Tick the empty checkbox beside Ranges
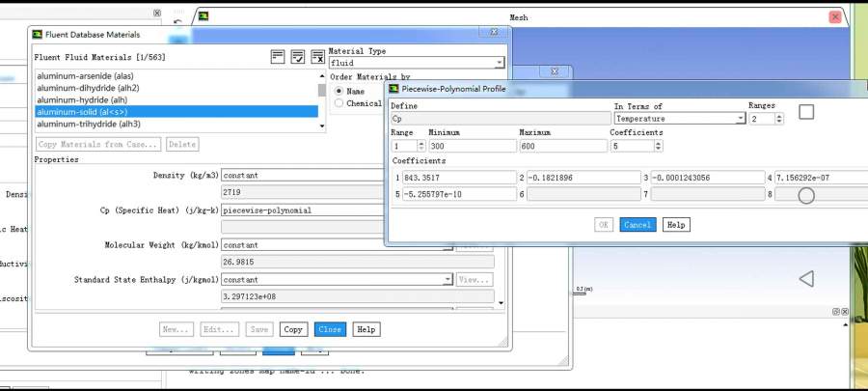The image size is (868, 391). [x=806, y=112]
